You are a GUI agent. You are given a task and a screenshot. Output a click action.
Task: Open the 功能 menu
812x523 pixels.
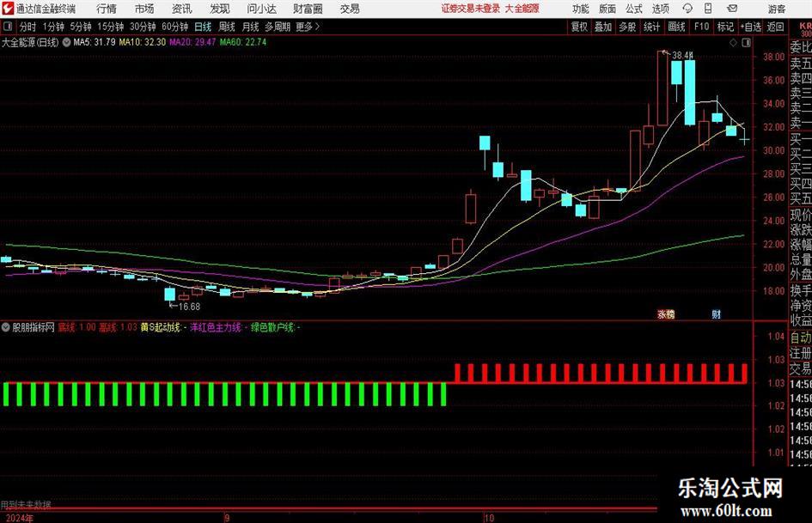click(581, 9)
